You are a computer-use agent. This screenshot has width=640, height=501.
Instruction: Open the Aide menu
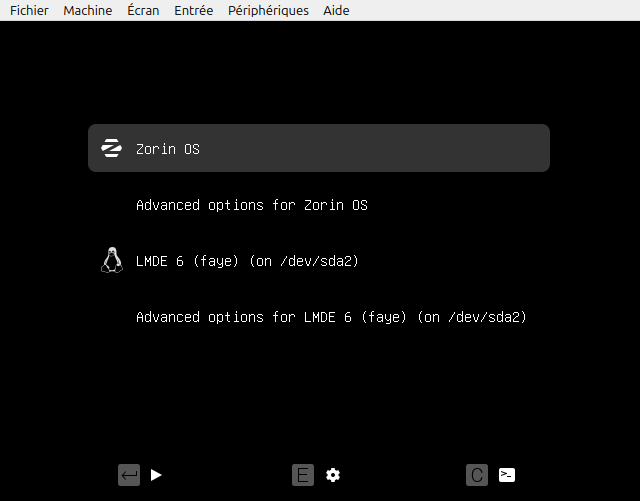click(x=336, y=10)
